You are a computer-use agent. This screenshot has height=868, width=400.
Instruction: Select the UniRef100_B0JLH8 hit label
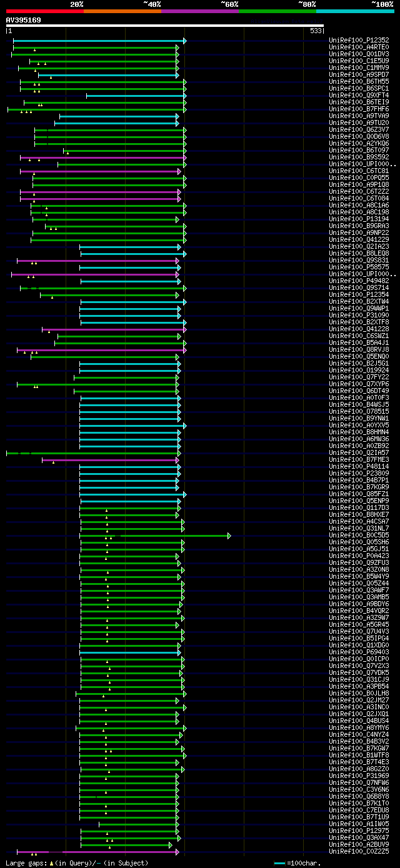coord(359,694)
